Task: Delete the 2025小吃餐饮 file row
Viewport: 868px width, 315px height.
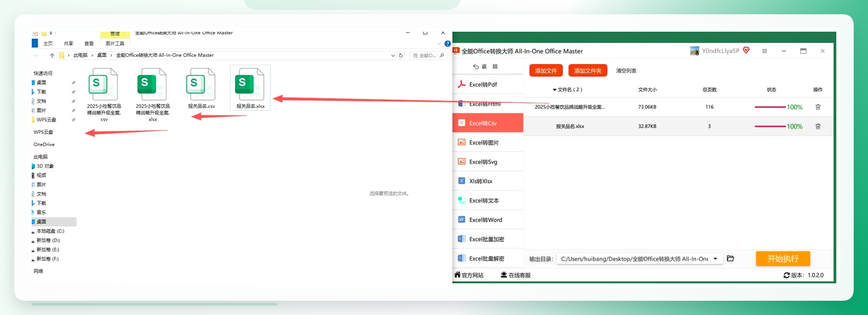Action: 817,107
